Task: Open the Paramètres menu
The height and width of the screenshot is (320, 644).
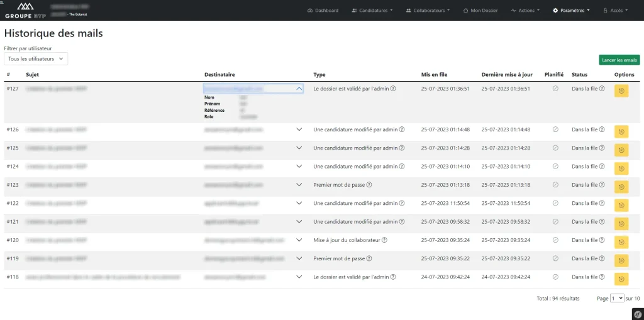Action: click(571, 11)
